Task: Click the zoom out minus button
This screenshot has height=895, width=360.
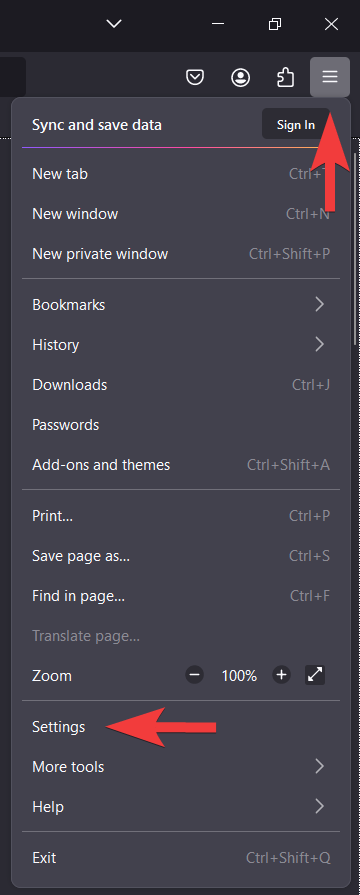Action: 195,675
